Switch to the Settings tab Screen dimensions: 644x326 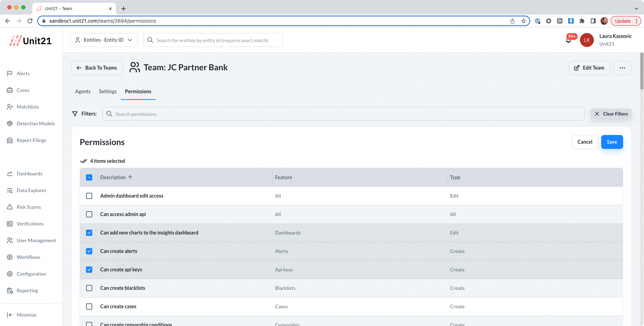click(x=108, y=92)
